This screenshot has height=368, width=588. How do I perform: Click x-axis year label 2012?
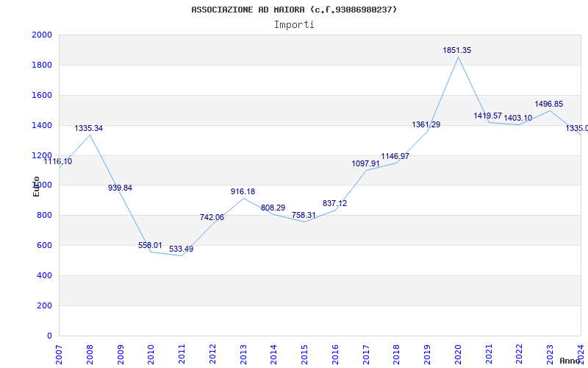(212, 355)
